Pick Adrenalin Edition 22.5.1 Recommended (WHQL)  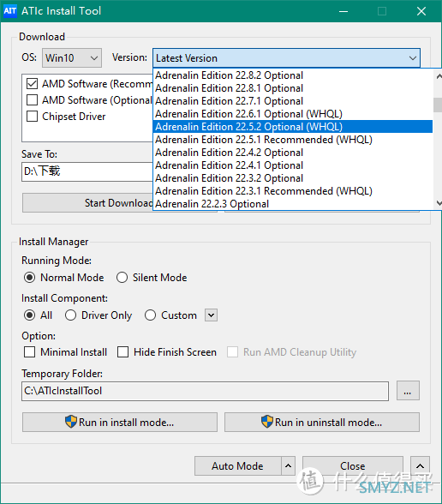click(293, 140)
